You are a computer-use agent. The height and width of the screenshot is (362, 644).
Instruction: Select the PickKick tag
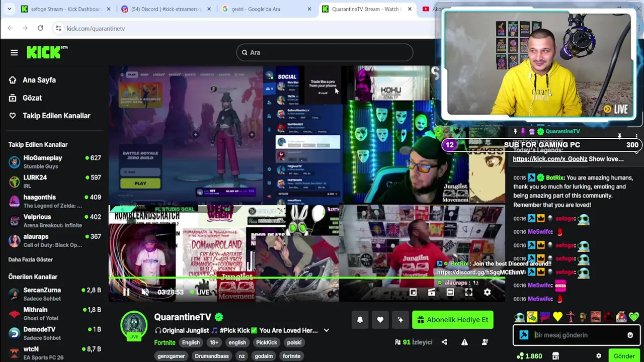click(x=267, y=342)
